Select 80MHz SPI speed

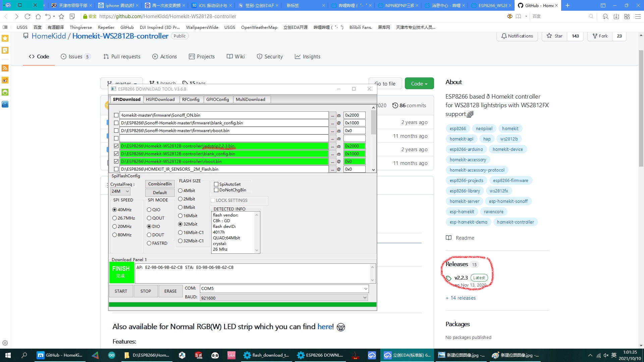(122, 235)
